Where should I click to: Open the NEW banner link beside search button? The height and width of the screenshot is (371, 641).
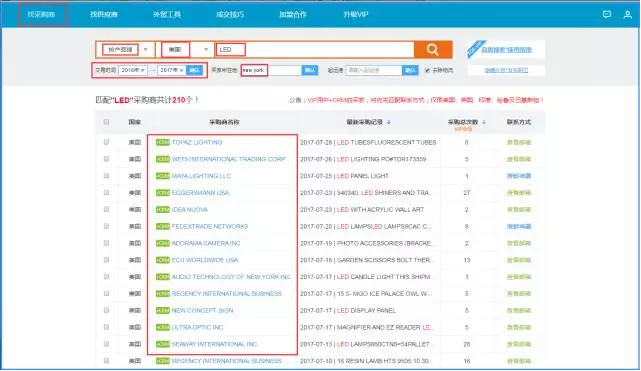click(x=506, y=49)
